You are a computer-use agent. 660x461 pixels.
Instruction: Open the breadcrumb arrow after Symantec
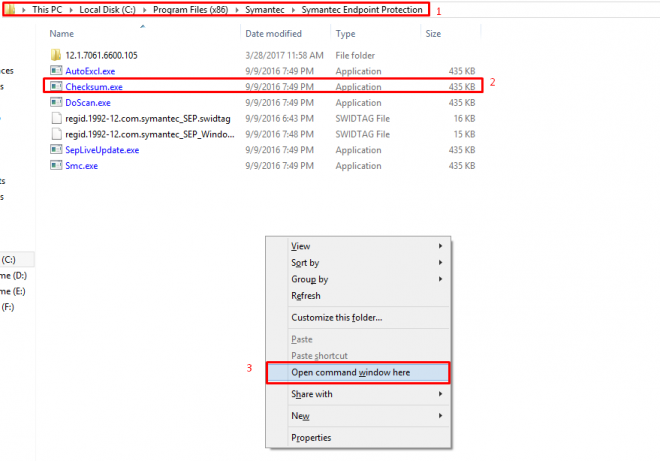tap(293, 10)
